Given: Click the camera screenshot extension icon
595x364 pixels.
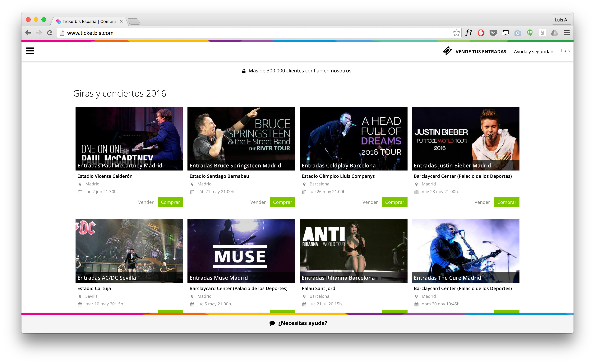Looking at the screenshot, I should (518, 33).
